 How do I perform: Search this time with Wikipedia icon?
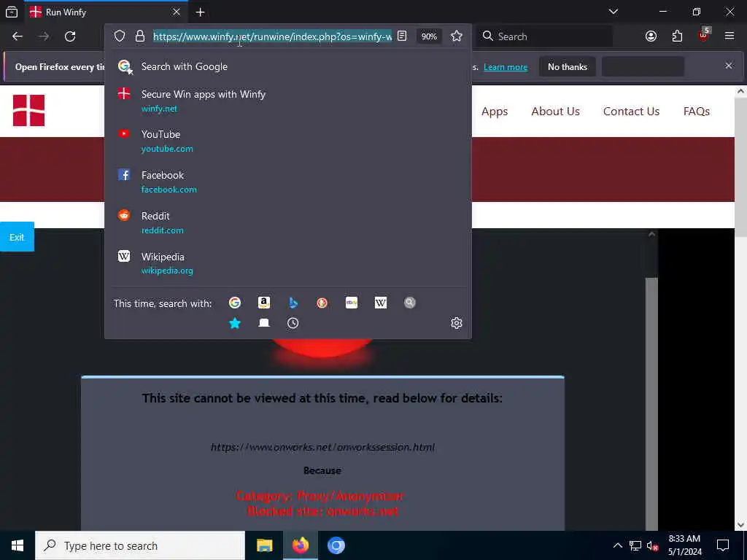point(381,303)
